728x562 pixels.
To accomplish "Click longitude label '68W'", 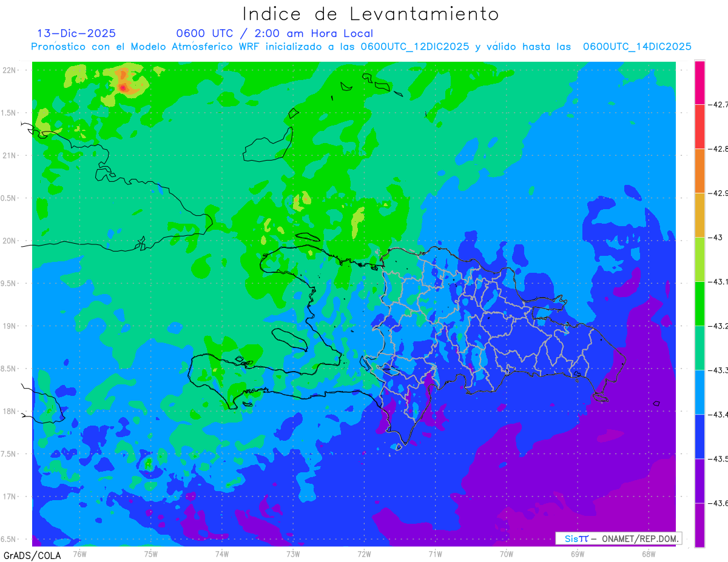I will [x=648, y=554].
